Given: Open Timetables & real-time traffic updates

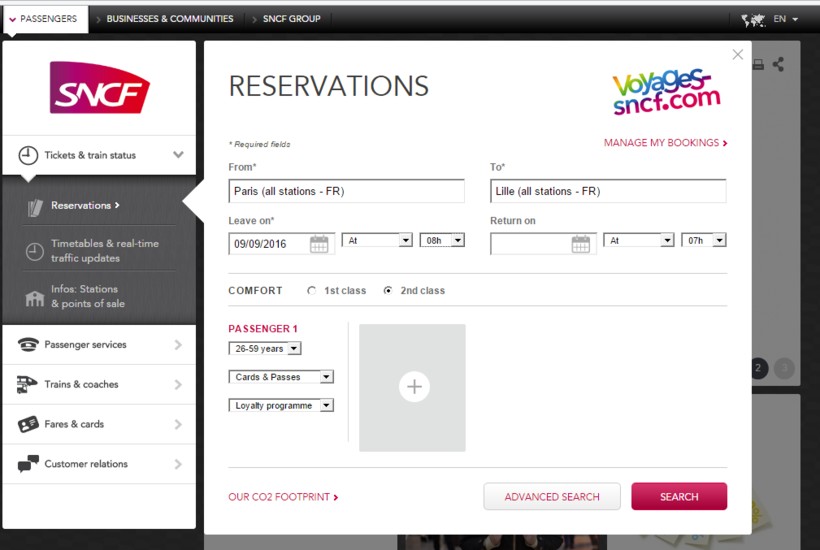Looking at the screenshot, I should tap(105, 251).
